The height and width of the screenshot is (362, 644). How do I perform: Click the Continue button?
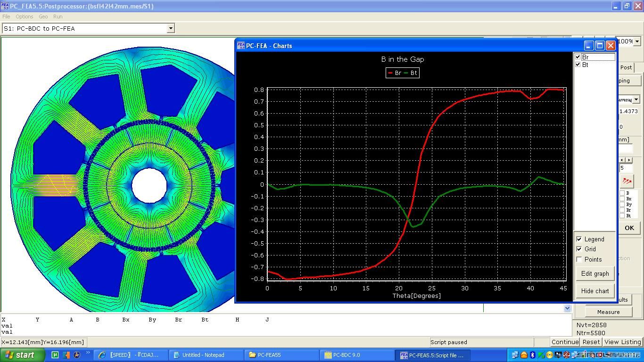(x=565, y=342)
